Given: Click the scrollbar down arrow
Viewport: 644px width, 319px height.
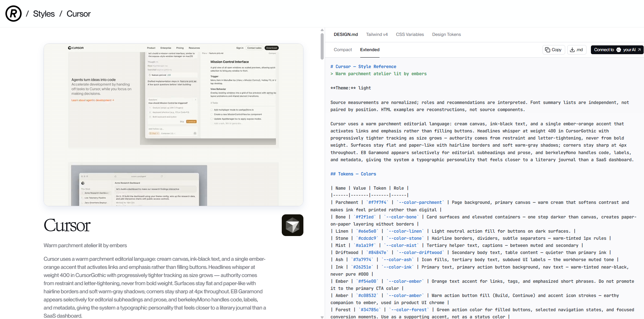Looking at the screenshot, I should (322, 317).
